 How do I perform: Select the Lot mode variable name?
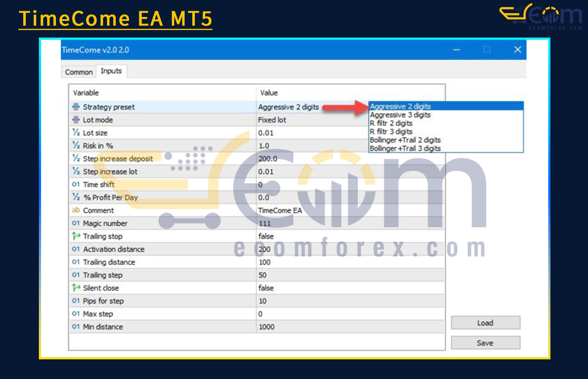pos(98,120)
